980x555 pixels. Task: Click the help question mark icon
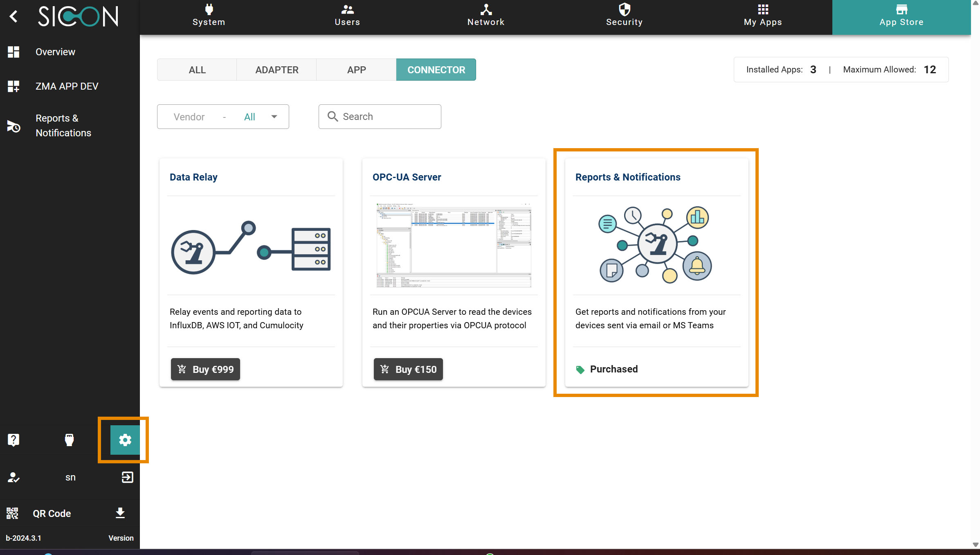(13, 440)
